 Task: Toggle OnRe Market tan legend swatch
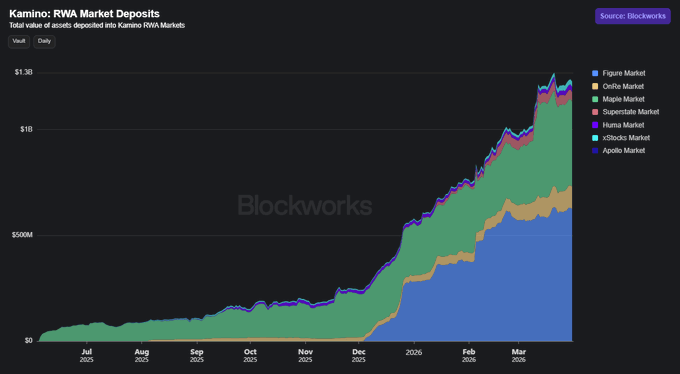[595, 86]
